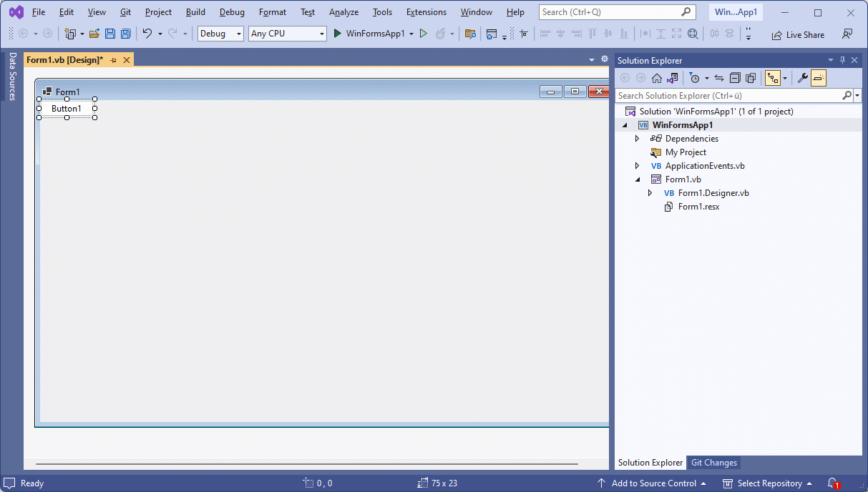Click Solution Explorer Home icon
Screen dimensions: 868x492
coord(656,78)
